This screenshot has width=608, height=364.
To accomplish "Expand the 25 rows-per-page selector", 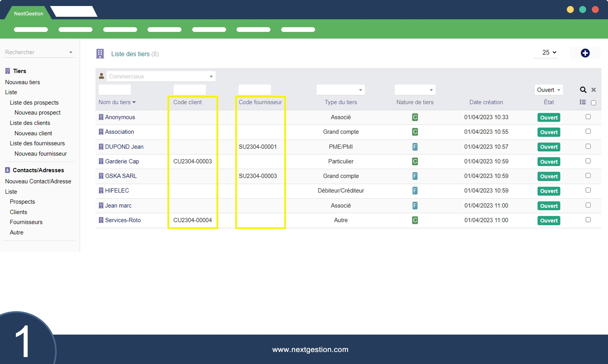I will click(x=549, y=52).
